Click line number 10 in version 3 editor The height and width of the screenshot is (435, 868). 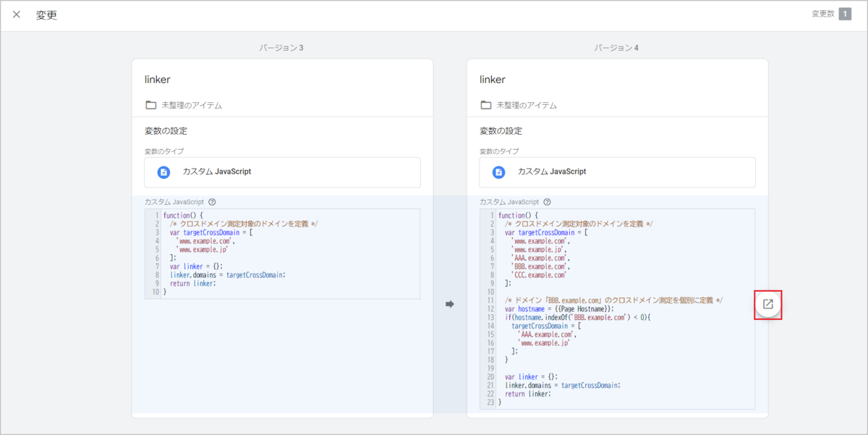pyautogui.click(x=154, y=292)
